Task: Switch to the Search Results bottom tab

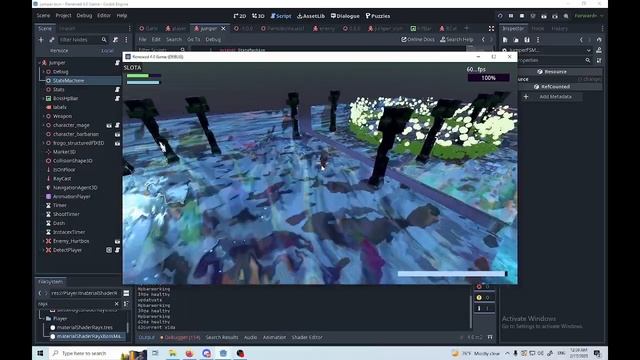Action: (222, 338)
